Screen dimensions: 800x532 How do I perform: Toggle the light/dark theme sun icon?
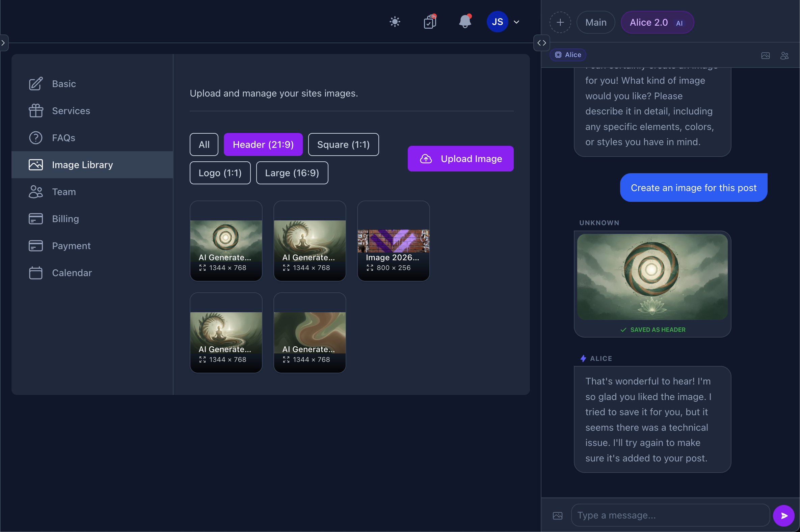[395, 22]
